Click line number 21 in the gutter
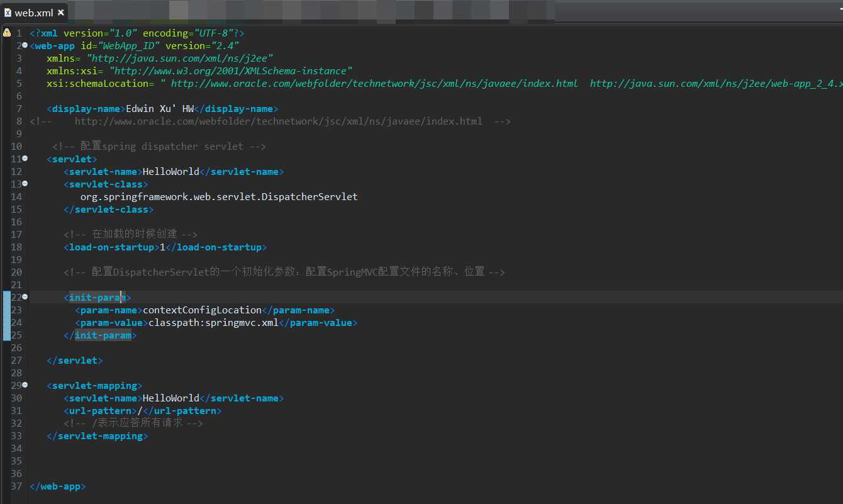Screen dimensions: 843x504 coord(16,284)
